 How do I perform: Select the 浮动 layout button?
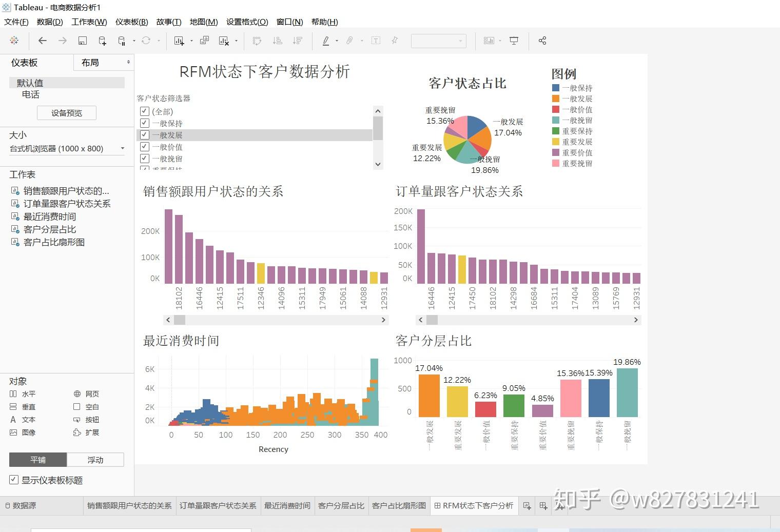pyautogui.click(x=95, y=460)
